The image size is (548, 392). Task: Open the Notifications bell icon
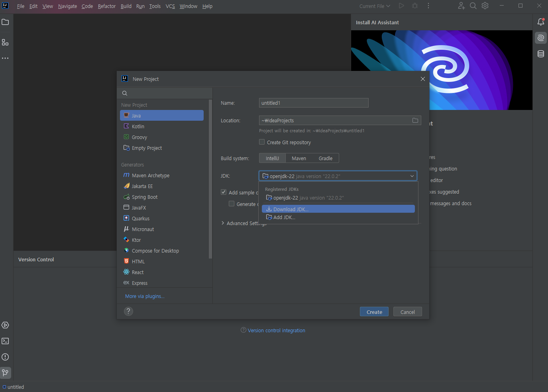(x=541, y=22)
